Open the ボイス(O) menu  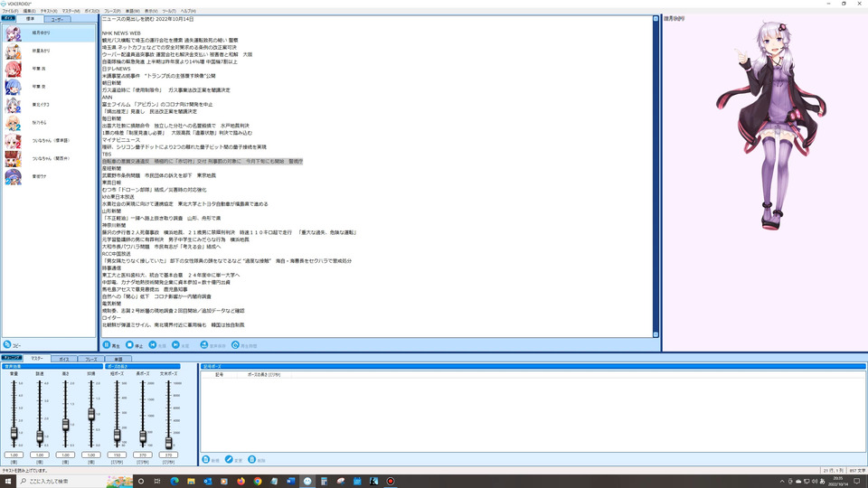coord(92,11)
